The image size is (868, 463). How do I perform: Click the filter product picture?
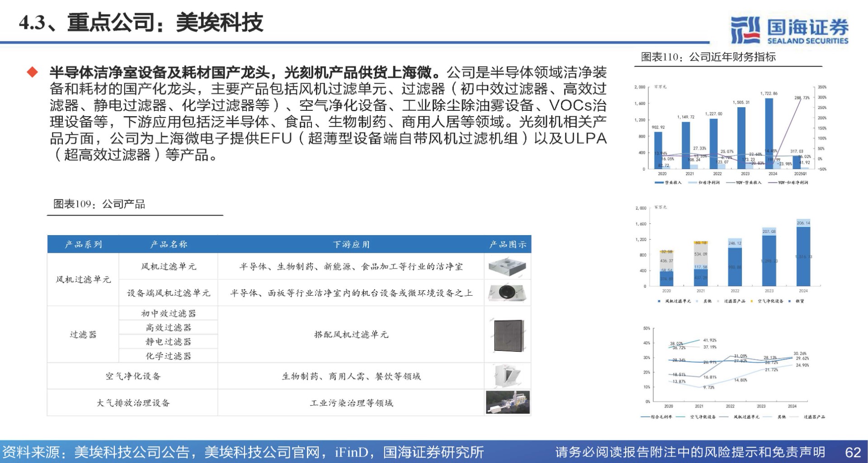point(507,335)
